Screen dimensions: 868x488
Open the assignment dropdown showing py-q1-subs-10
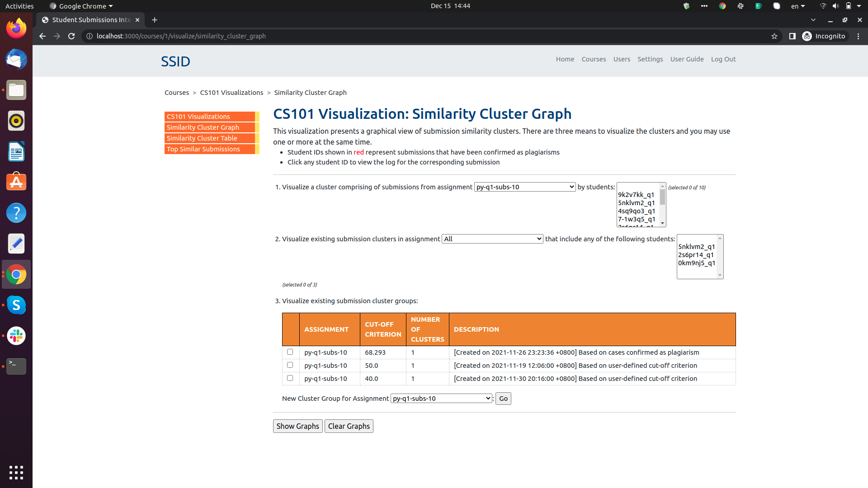(x=524, y=187)
